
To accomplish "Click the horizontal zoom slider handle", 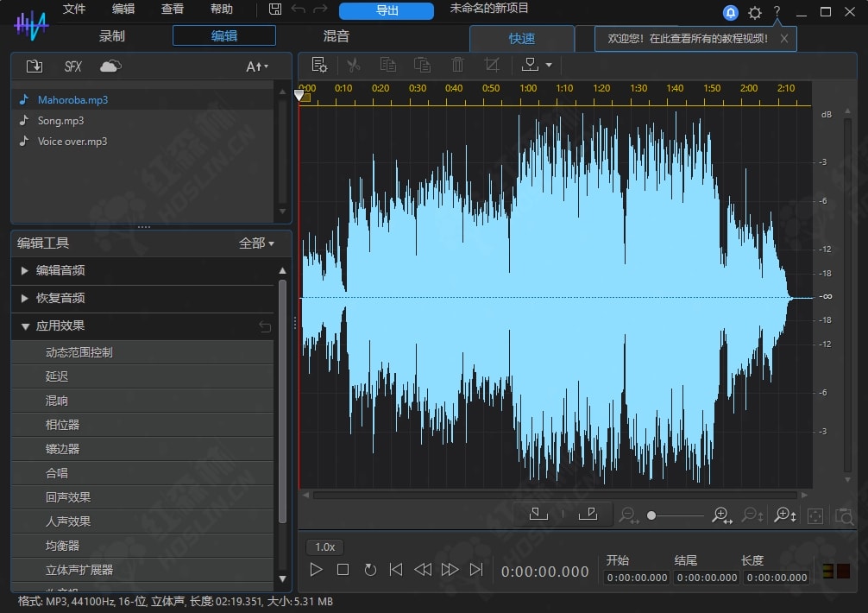I will click(651, 515).
